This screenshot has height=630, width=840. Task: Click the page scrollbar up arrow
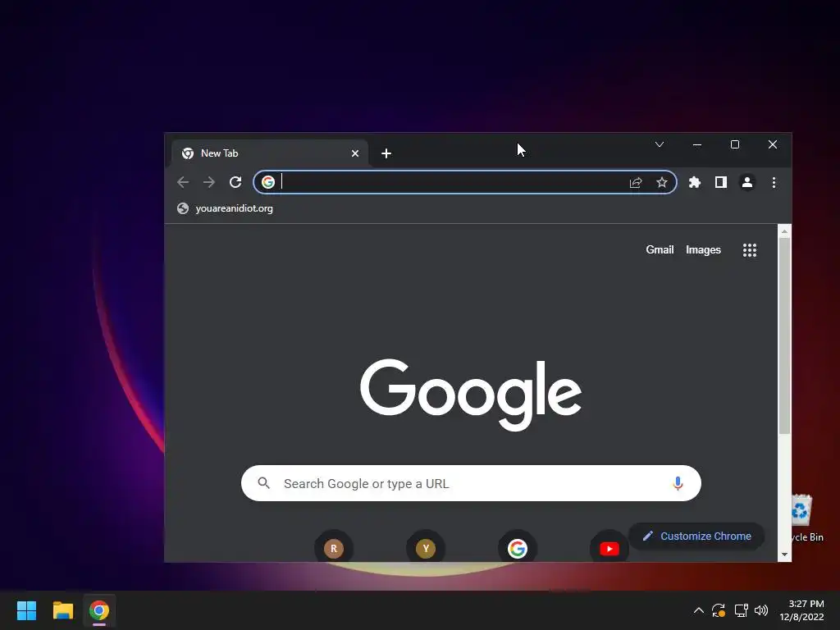pos(784,231)
